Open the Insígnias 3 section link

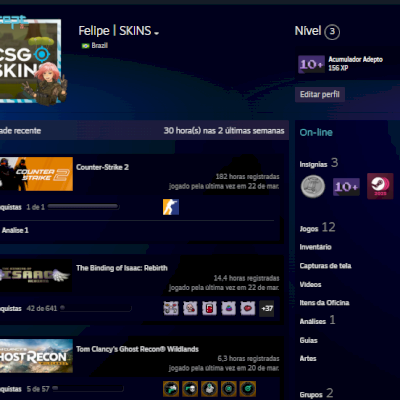click(319, 163)
